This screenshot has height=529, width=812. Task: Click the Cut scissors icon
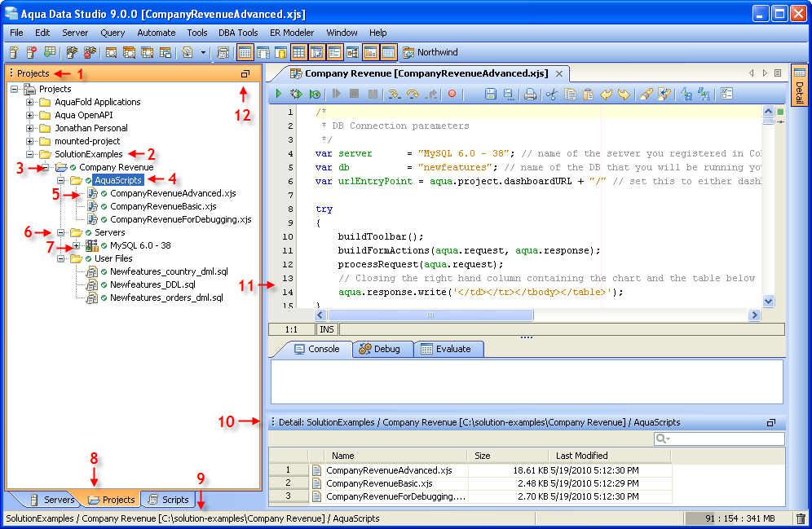pos(552,95)
